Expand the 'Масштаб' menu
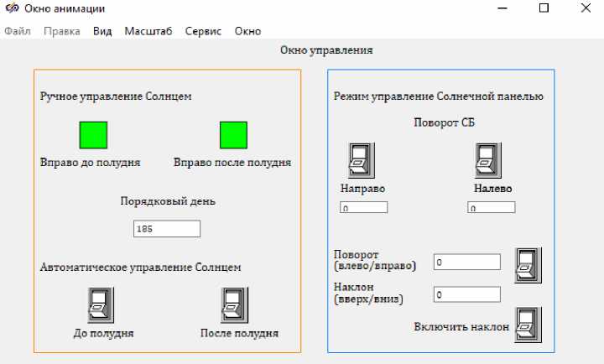The height and width of the screenshot is (364, 604). coord(148,31)
